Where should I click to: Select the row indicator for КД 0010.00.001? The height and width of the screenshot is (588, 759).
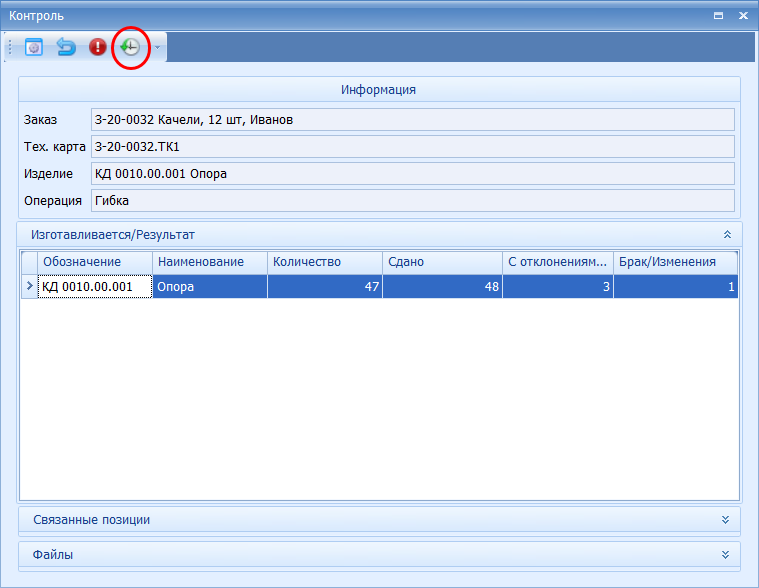click(x=29, y=287)
